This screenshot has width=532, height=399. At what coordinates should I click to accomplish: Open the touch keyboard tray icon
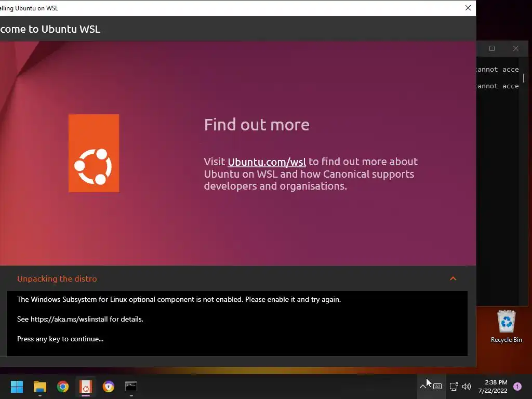[x=437, y=387]
